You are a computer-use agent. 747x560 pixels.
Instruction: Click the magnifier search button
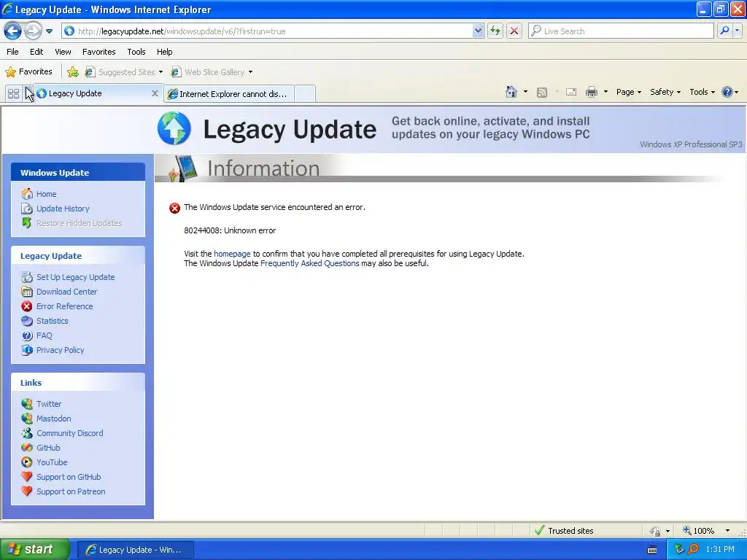[724, 31]
